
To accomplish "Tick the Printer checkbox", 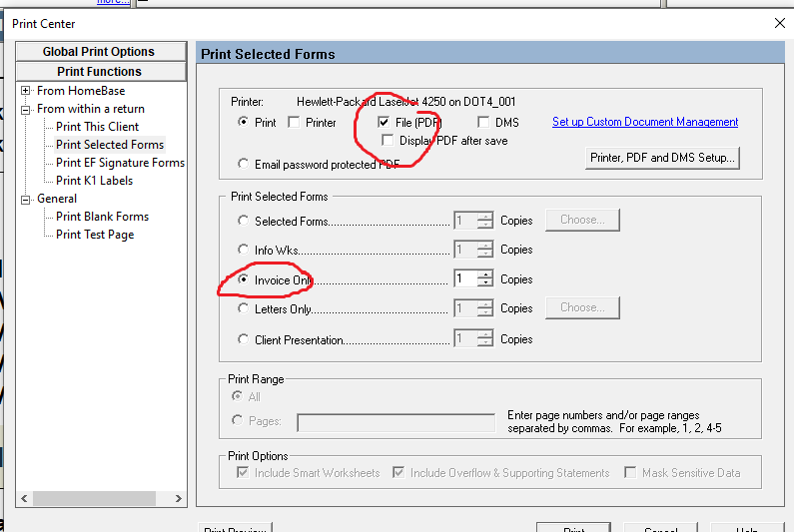I will pyautogui.click(x=294, y=122).
